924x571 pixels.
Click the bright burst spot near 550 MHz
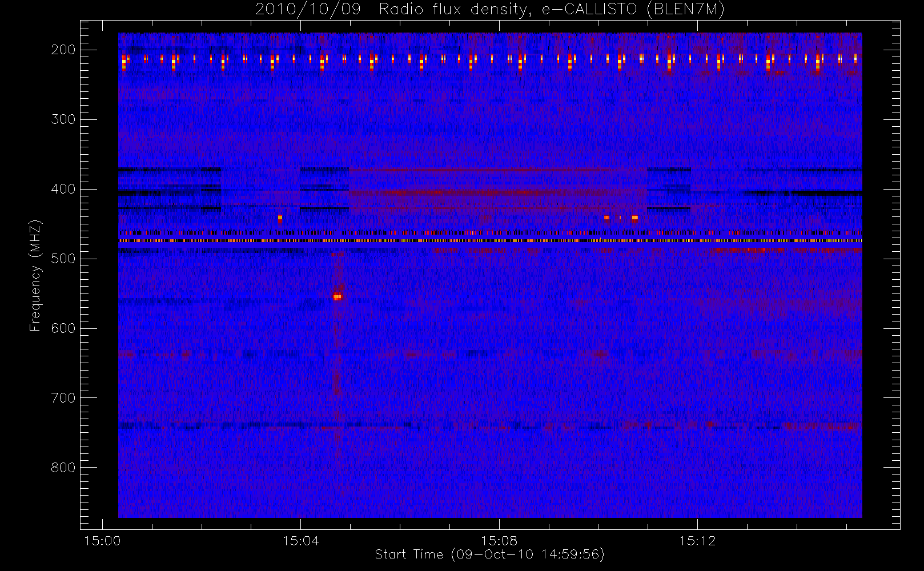(337, 296)
